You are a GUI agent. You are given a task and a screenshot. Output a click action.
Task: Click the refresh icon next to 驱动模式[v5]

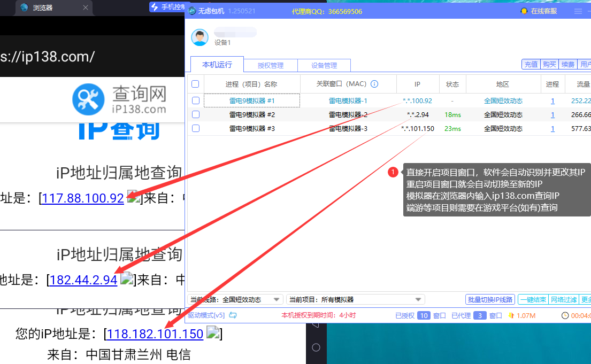233,315
